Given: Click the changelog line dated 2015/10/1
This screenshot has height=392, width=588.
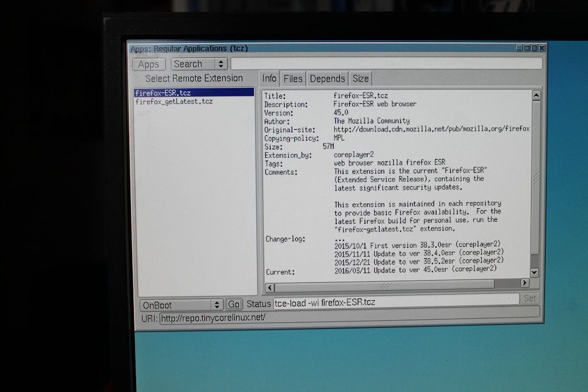Looking at the screenshot, I should coord(417,245).
